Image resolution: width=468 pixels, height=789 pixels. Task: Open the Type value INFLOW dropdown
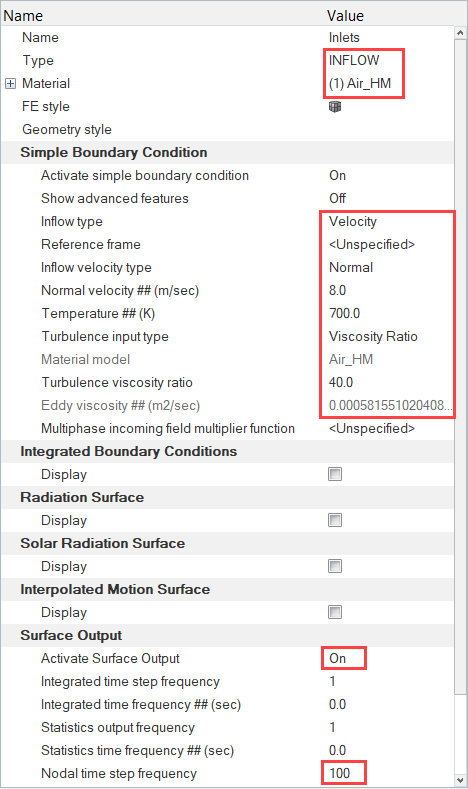tap(354, 60)
